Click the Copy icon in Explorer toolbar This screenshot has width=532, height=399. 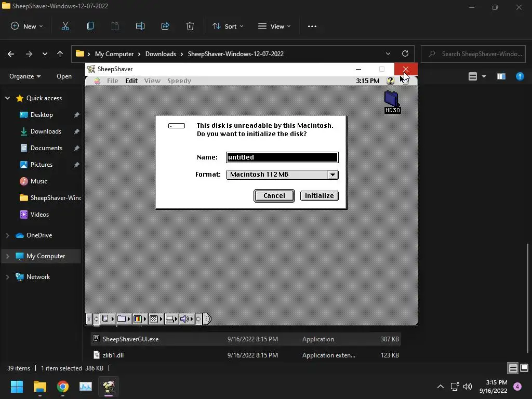(90, 26)
